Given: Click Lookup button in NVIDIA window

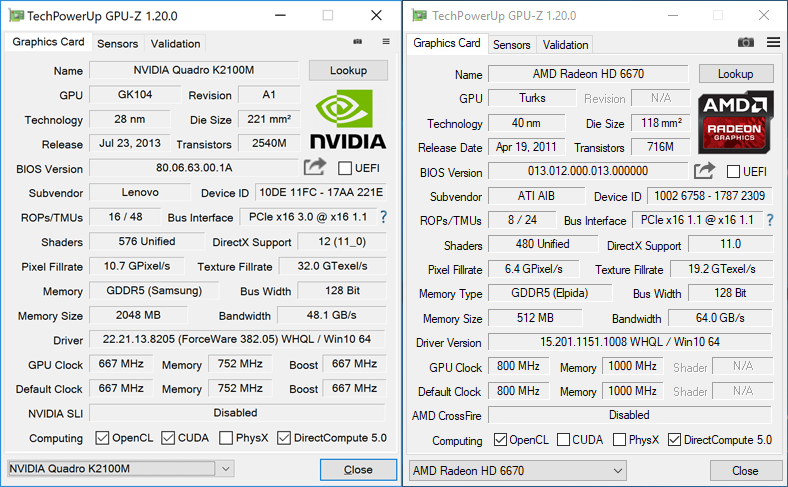Looking at the screenshot, I should (x=348, y=70).
